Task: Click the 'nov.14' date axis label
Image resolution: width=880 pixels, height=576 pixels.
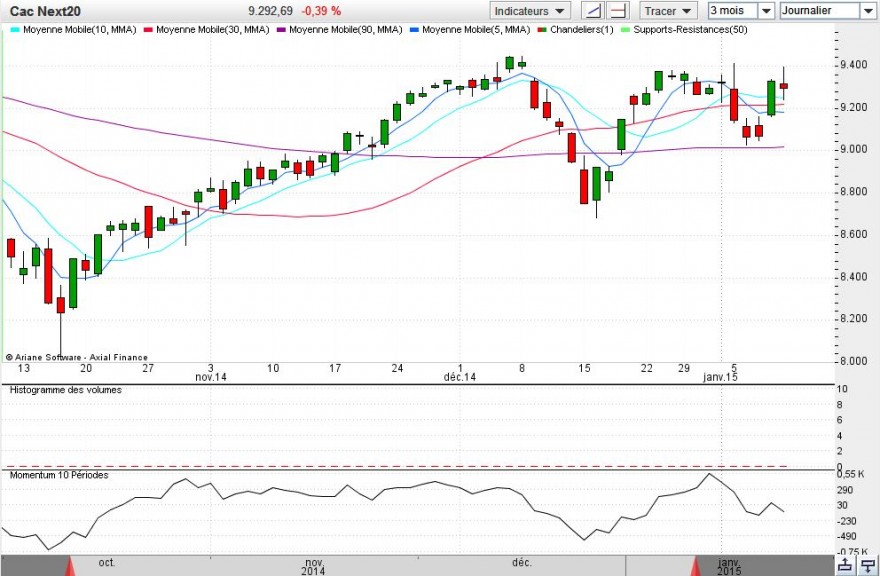Action: 211,378
